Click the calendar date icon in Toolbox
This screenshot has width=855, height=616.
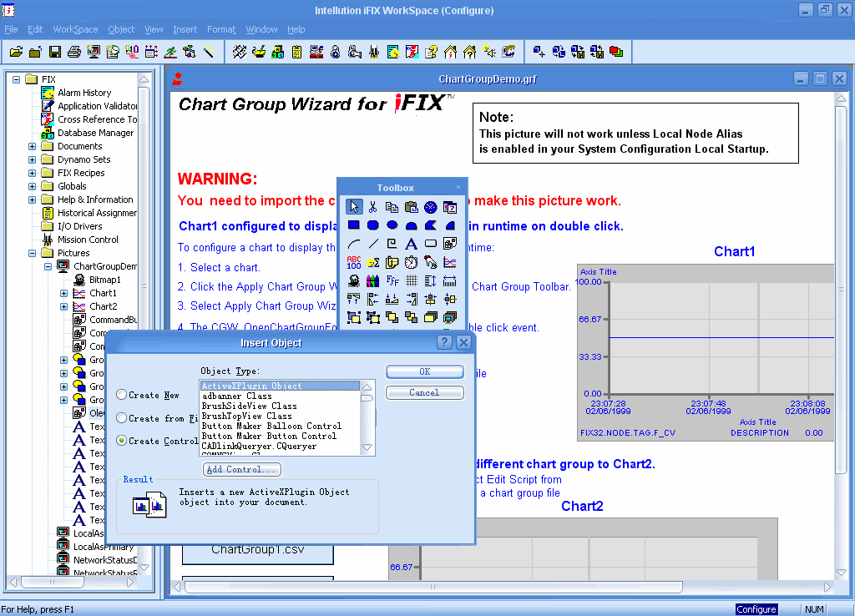(x=450, y=207)
